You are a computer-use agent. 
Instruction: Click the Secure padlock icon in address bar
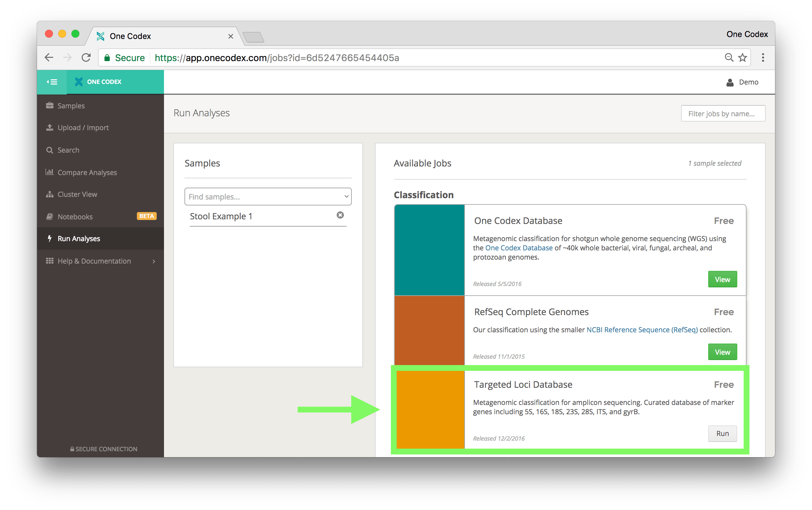point(107,57)
